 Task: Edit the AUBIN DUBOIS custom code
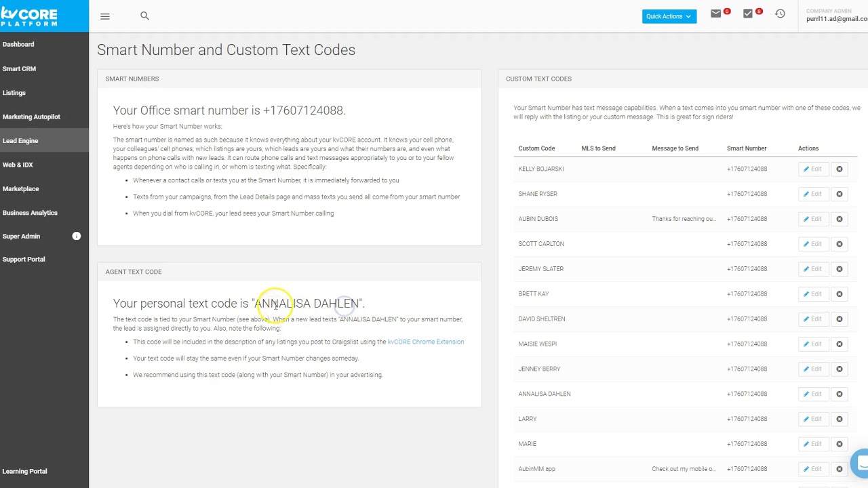pyautogui.click(x=813, y=219)
